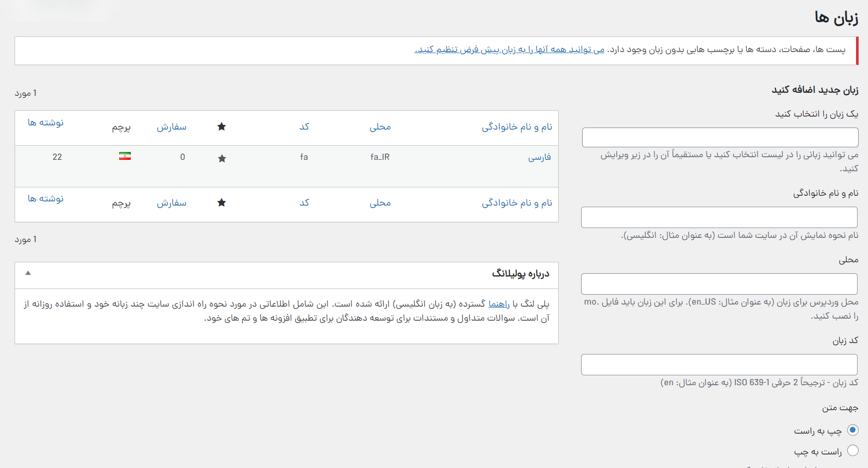Screen dimensions: 868x468
Task: Click the star icon in the footer row
Action: coord(221,203)
